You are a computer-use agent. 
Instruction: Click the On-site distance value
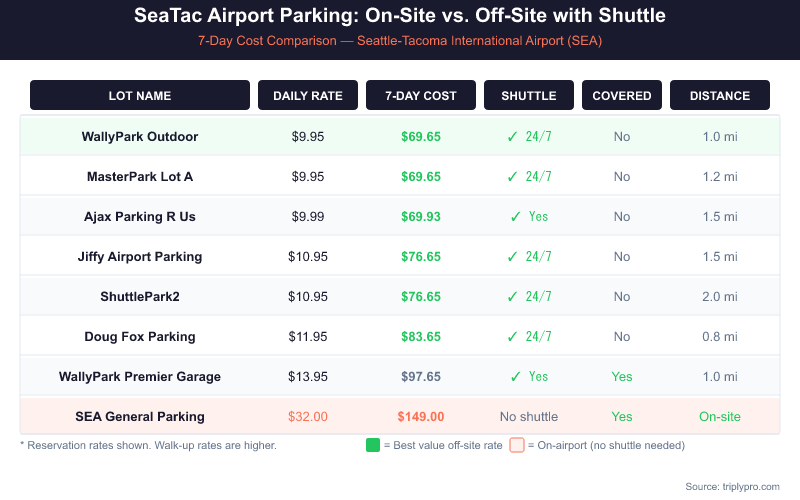tap(719, 416)
